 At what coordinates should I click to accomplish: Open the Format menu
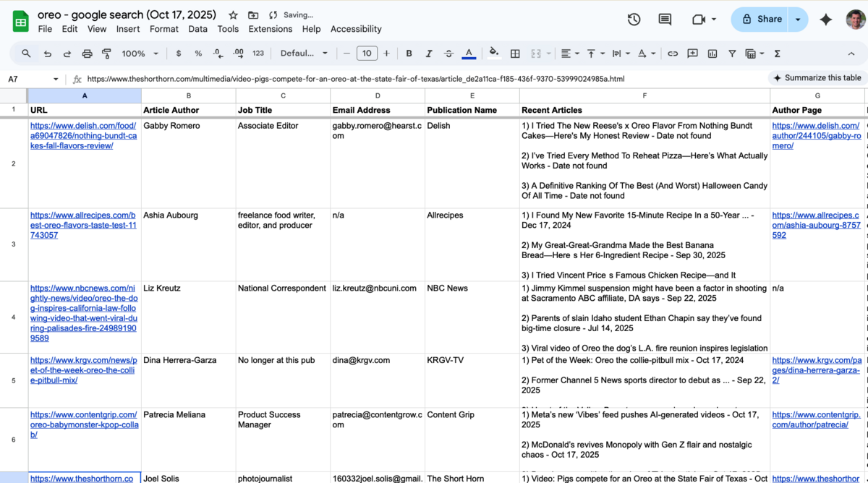click(x=163, y=29)
